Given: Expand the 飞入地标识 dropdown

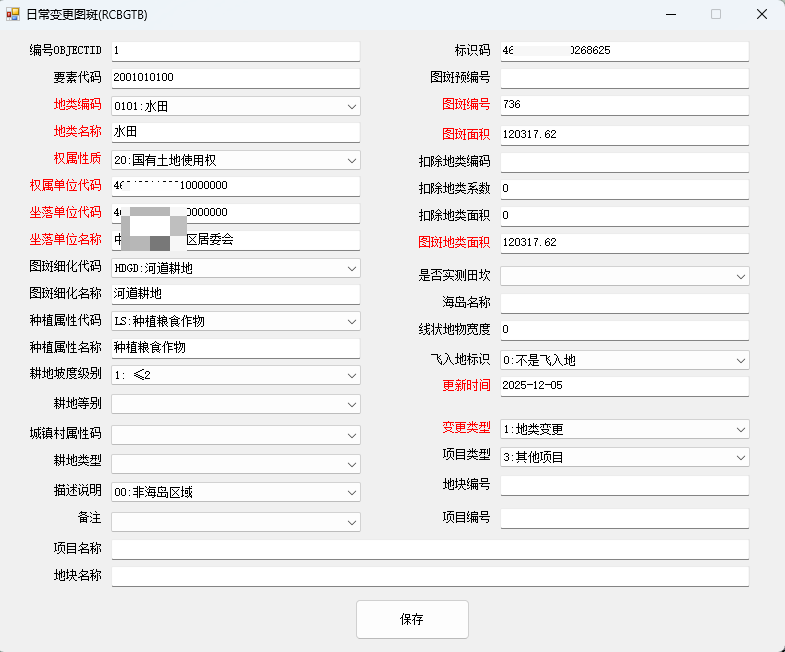Looking at the screenshot, I should (x=625, y=361).
